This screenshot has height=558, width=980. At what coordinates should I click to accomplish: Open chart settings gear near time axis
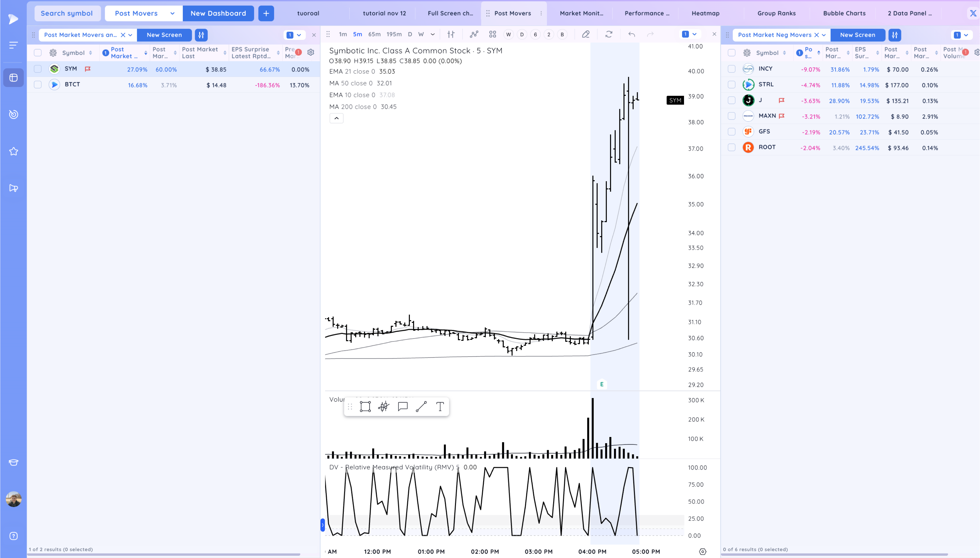pos(702,551)
